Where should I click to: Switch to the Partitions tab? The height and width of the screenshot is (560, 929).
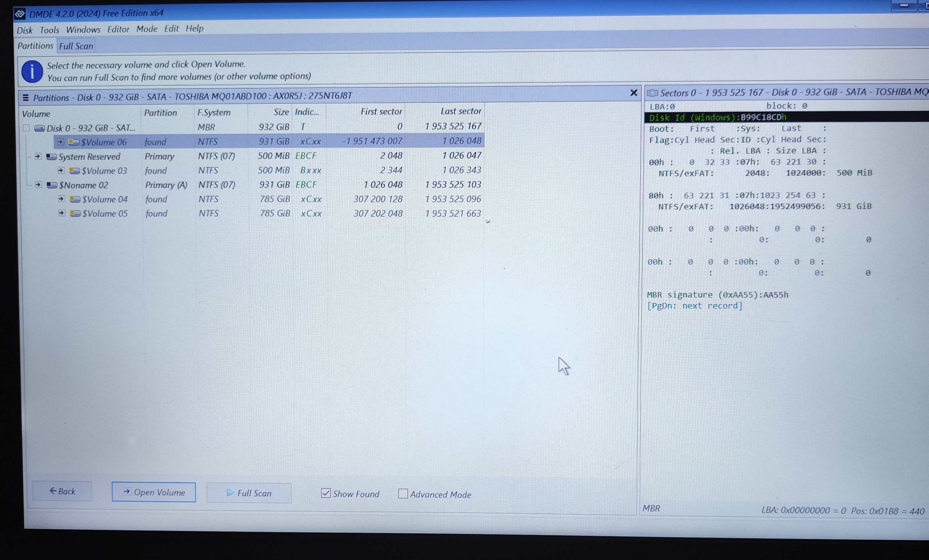pos(36,46)
